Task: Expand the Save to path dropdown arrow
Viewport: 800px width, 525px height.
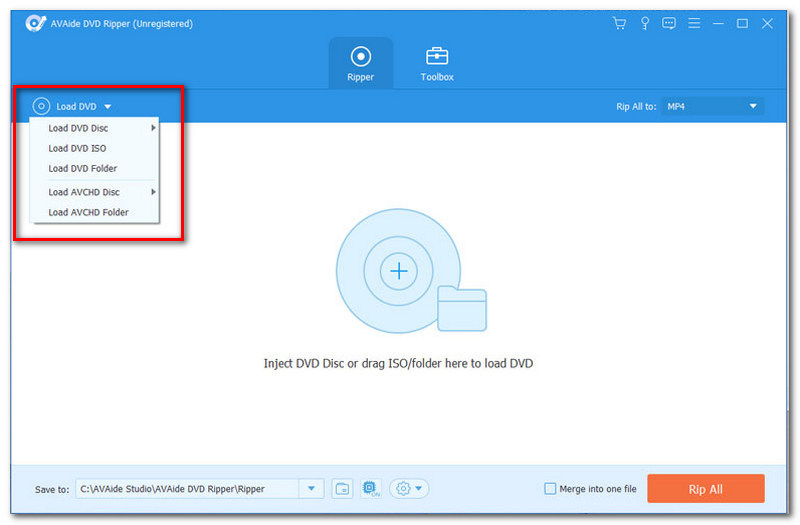Action: [311, 489]
